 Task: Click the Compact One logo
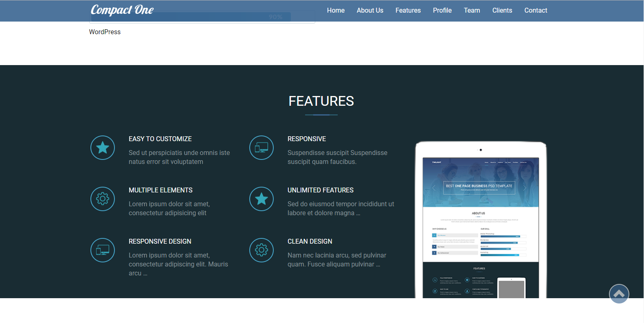122,10
